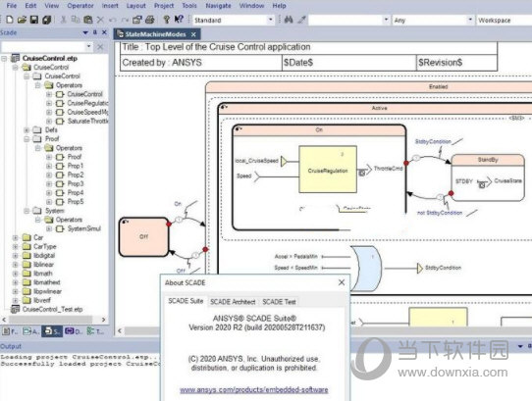Viewport: 532px width, 401px height.
Task: Open the Properties toolbar icon
Action: (137, 20)
